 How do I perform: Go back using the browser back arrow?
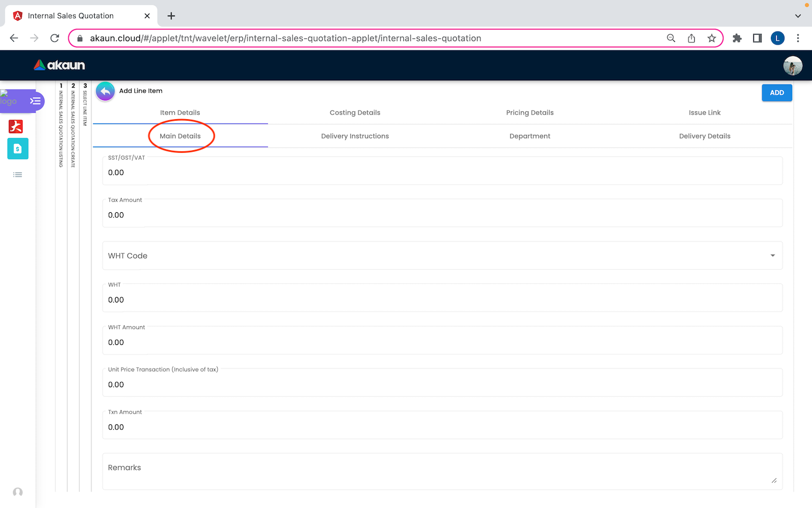14,38
